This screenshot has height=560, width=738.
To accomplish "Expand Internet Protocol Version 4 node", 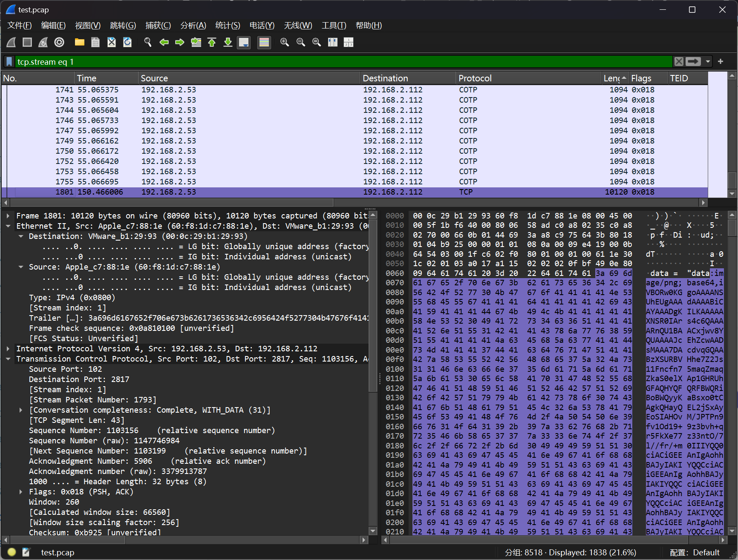I will (x=8, y=349).
